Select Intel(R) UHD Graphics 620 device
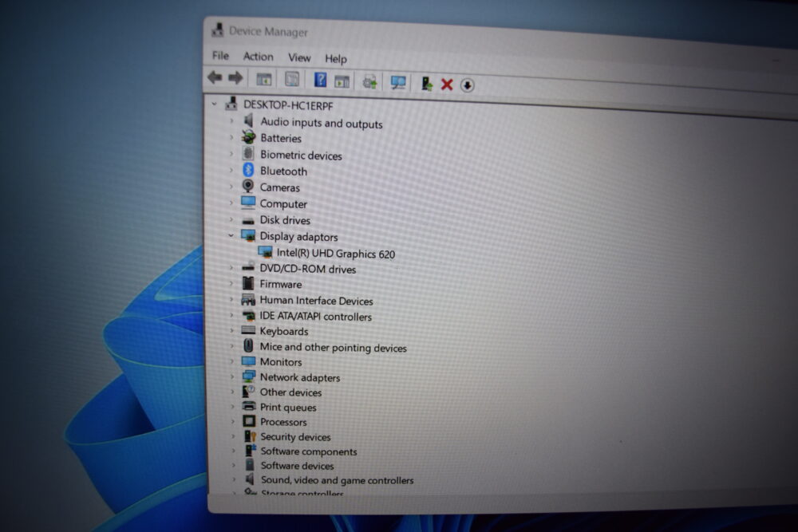The width and height of the screenshot is (798, 532). pos(335,254)
